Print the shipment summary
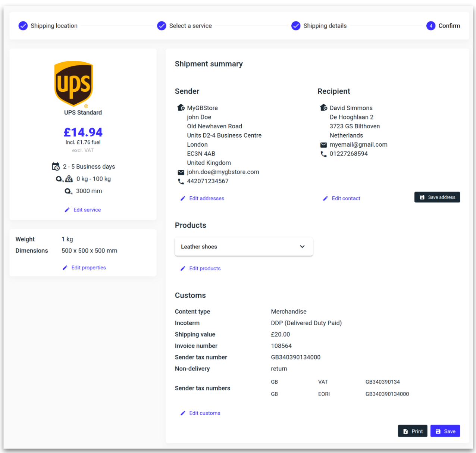This screenshot has width=476, height=453. pos(413,431)
